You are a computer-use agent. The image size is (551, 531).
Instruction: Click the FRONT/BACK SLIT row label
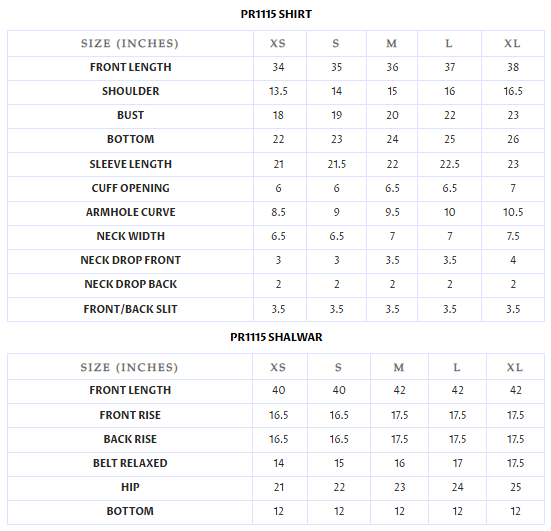(x=130, y=309)
